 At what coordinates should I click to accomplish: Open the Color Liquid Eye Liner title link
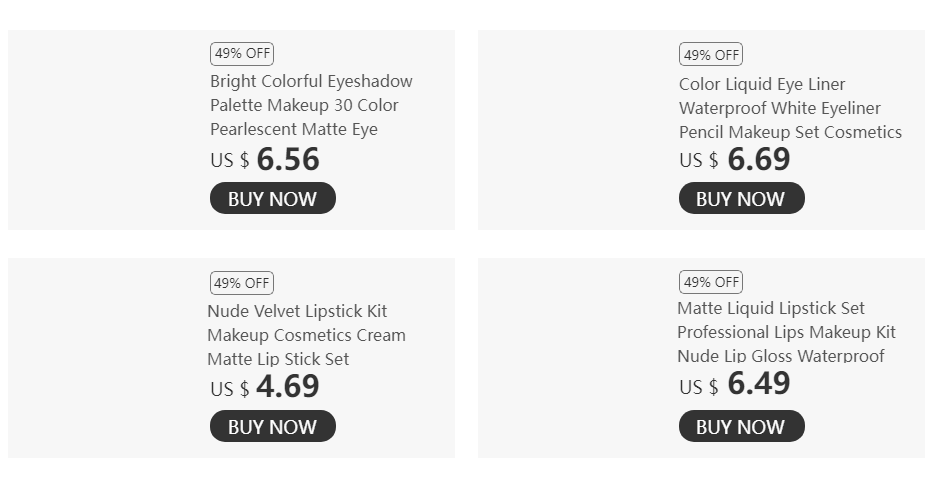pos(789,108)
